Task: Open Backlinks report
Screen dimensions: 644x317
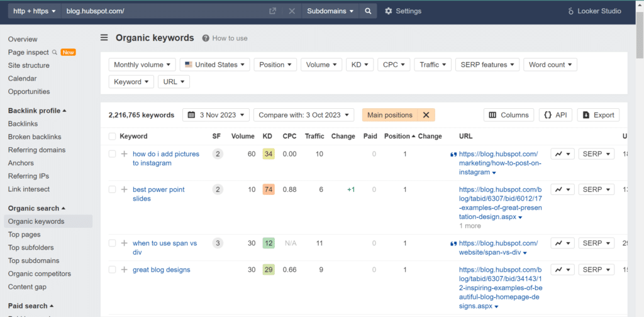Action: pyautogui.click(x=23, y=124)
